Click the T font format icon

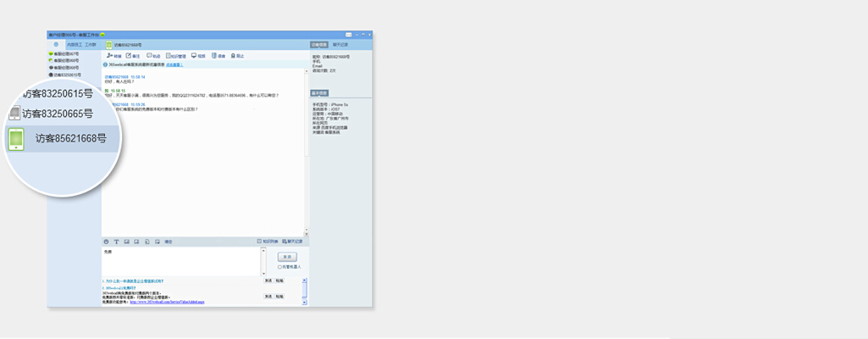click(116, 242)
